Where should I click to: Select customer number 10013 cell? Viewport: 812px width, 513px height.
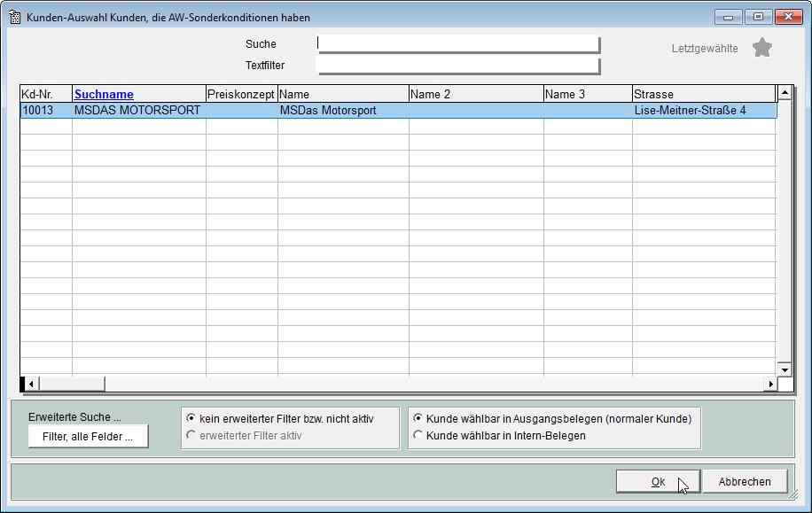tap(46, 110)
